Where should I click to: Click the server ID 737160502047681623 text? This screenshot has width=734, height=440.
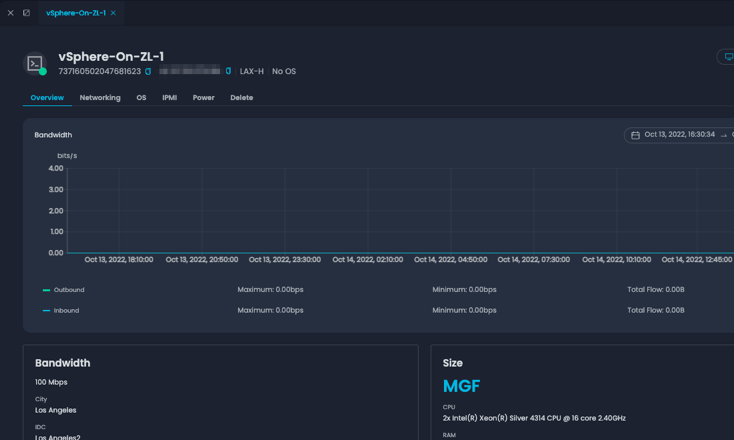pyautogui.click(x=99, y=72)
